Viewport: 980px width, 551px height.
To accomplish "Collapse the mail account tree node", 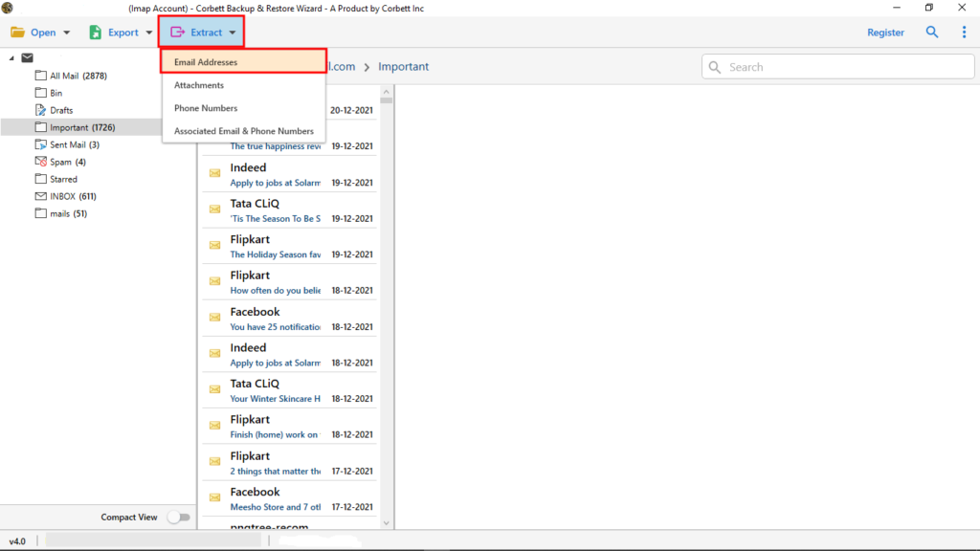I will pos(11,58).
